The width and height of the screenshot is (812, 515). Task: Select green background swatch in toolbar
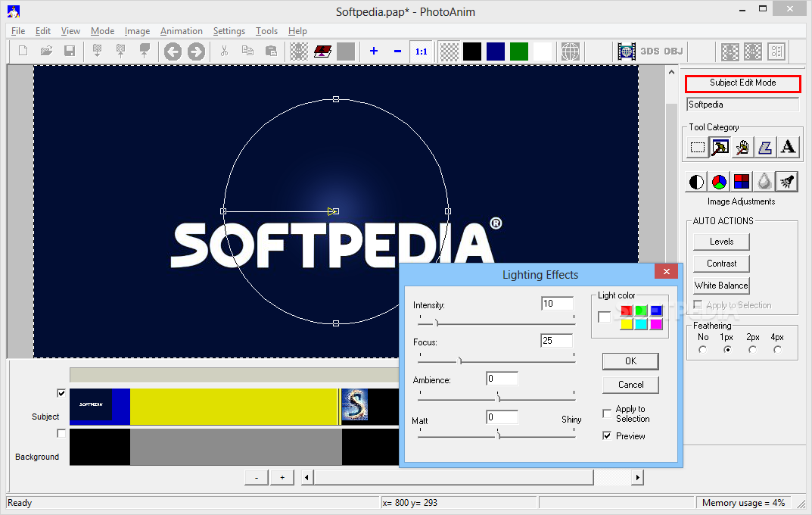click(x=519, y=51)
